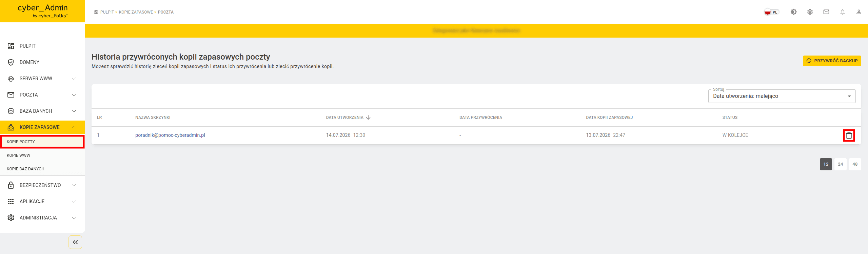
Task: Switch language using PL flag
Action: (771, 12)
